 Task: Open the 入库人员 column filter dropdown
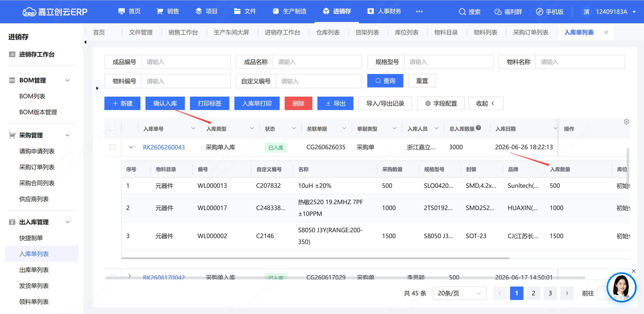pos(436,128)
